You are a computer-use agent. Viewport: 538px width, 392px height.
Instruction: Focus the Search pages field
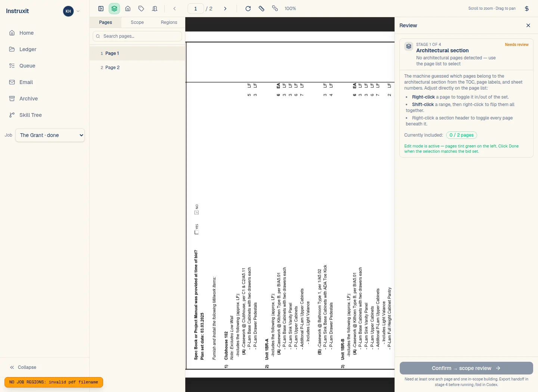pos(137,36)
